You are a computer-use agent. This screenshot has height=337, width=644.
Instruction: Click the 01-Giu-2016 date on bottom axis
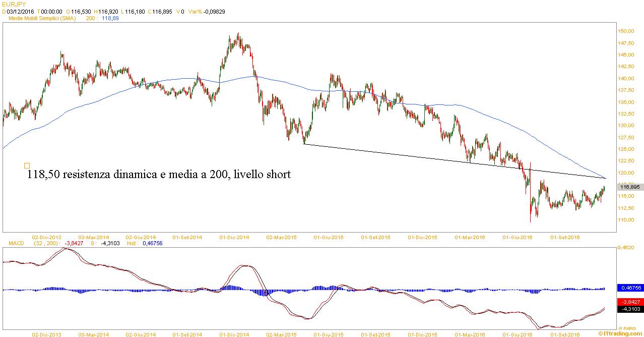(519, 334)
